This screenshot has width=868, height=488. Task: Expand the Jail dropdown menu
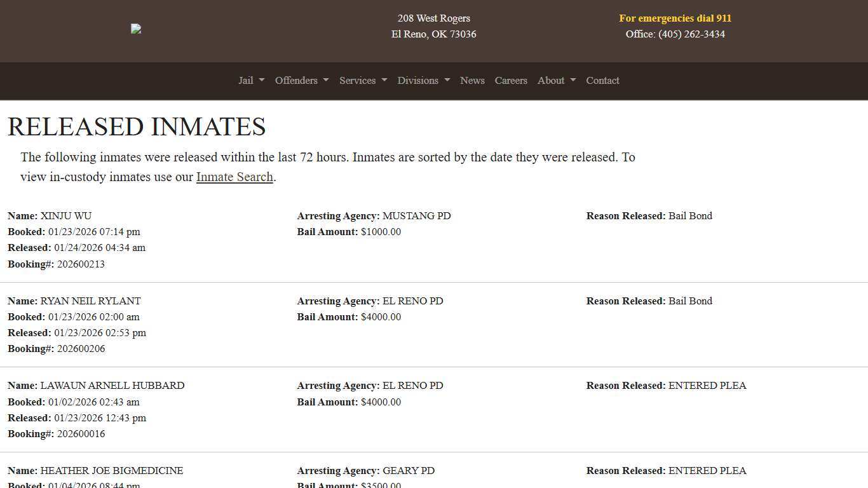pyautogui.click(x=251, y=81)
